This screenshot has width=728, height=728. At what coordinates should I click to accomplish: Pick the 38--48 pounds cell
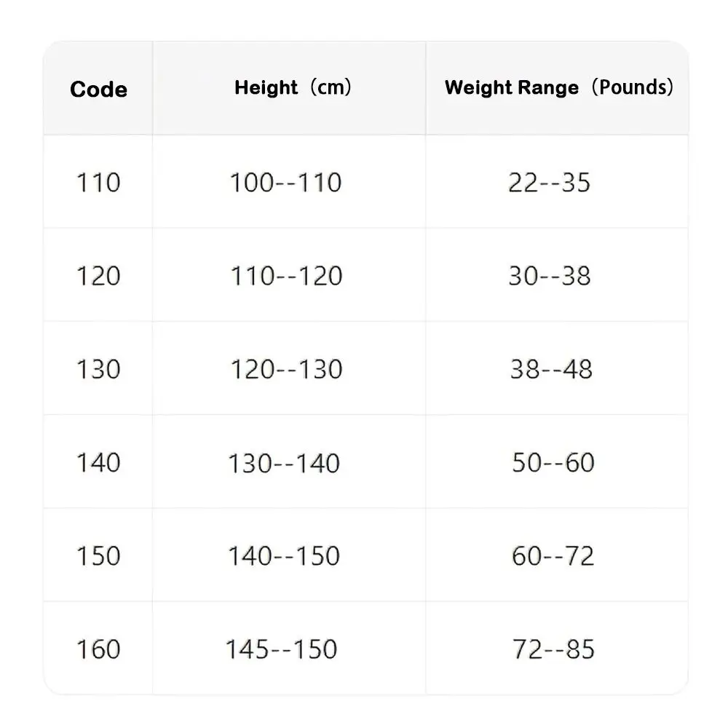pyautogui.click(x=551, y=369)
